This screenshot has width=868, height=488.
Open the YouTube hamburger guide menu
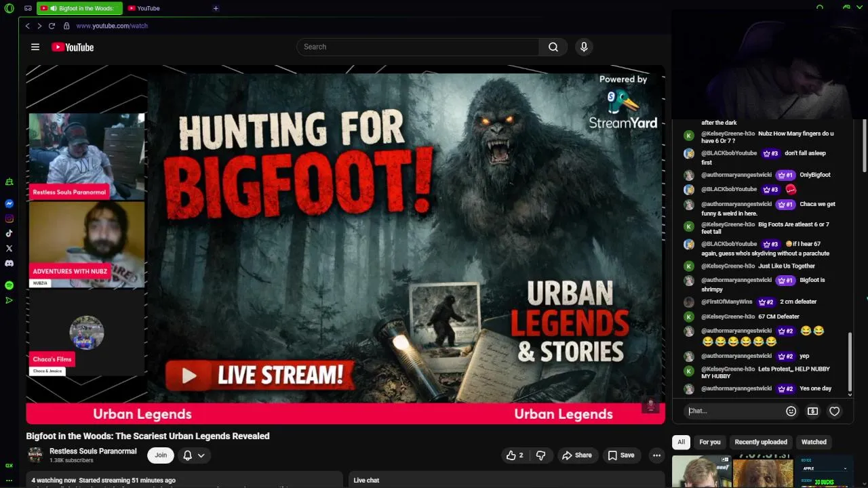[35, 47]
